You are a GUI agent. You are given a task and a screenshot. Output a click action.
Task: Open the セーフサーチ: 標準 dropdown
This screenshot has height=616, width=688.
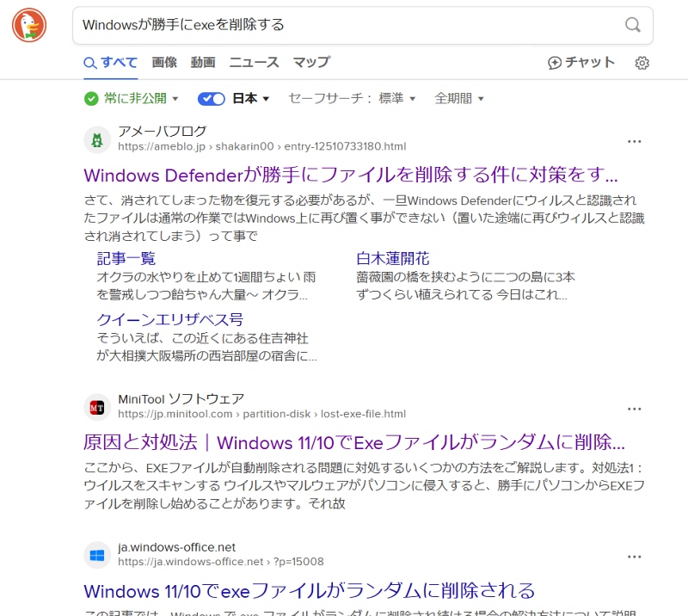point(352,99)
